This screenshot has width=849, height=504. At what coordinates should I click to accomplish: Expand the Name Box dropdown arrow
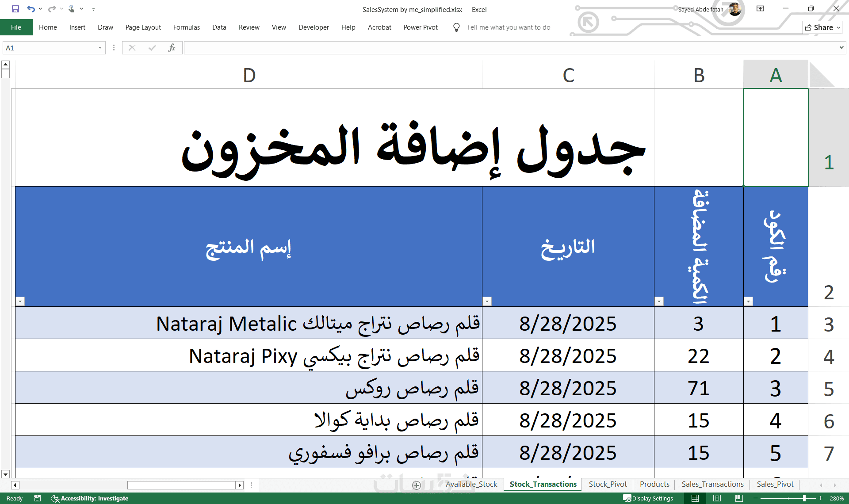coord(100,48)
